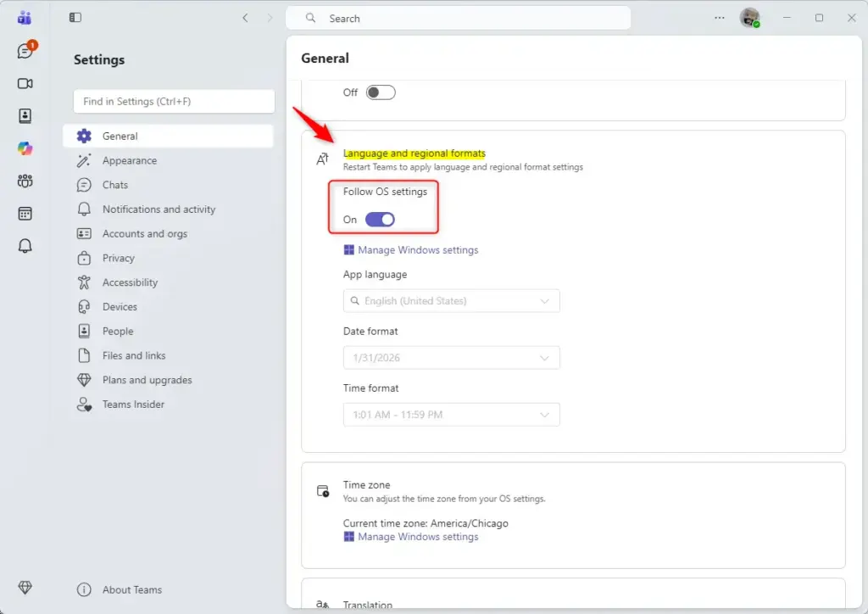The width and height of the screenshot is (868, 614).
Task: Click the Time zone heading
Action: [x=366, y=485]
